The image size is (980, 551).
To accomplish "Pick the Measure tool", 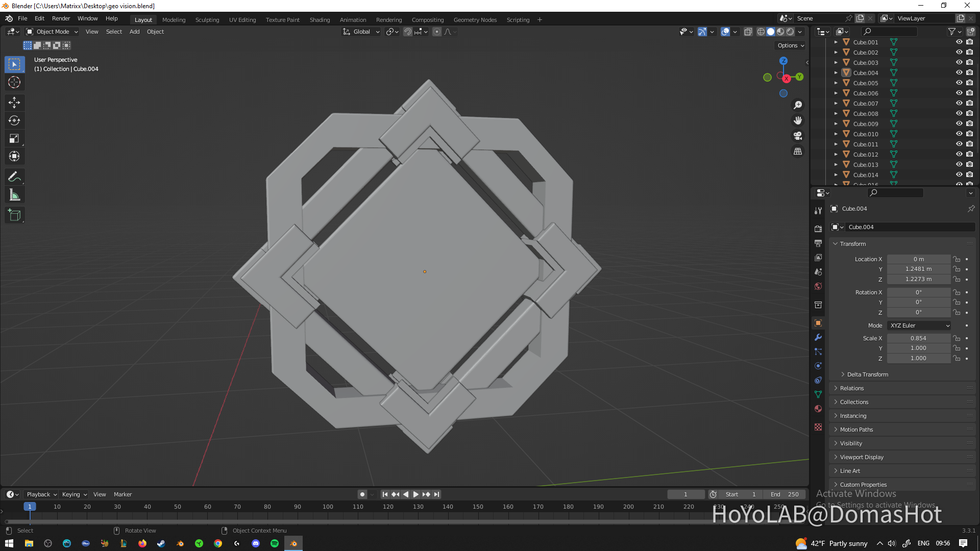I will coord(14,194).
